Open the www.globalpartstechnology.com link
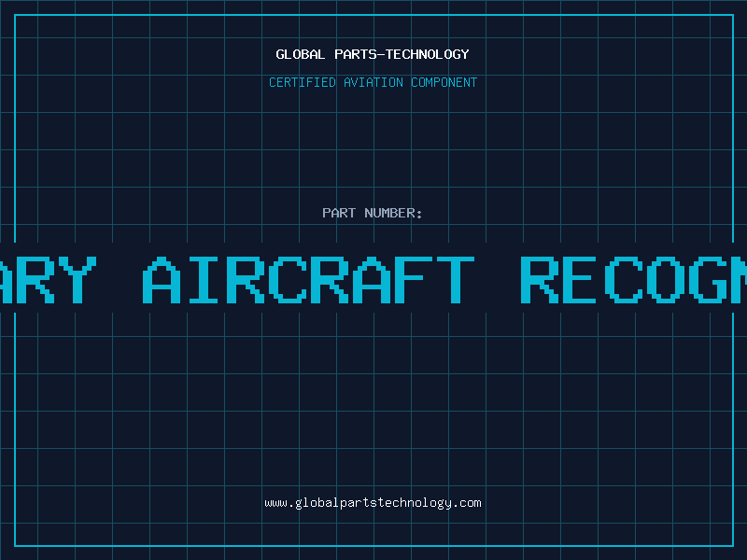The image size is (747, 560). point(373,503)
